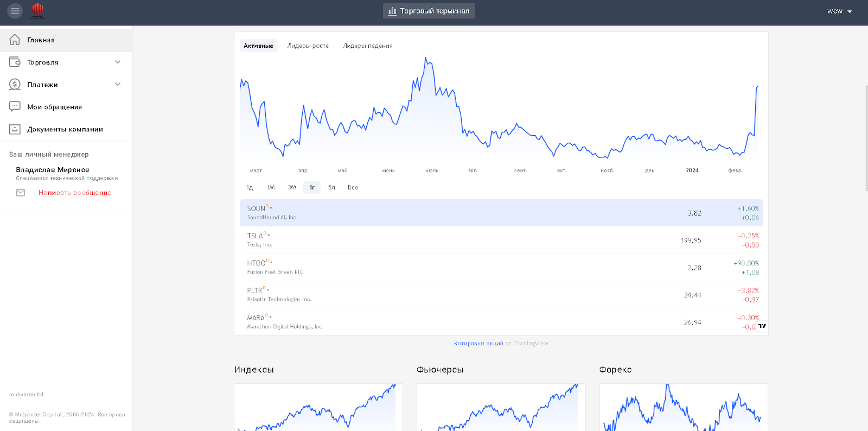Click the TradingView logo icon in widget
868x431 pixels.
[762, 326]
